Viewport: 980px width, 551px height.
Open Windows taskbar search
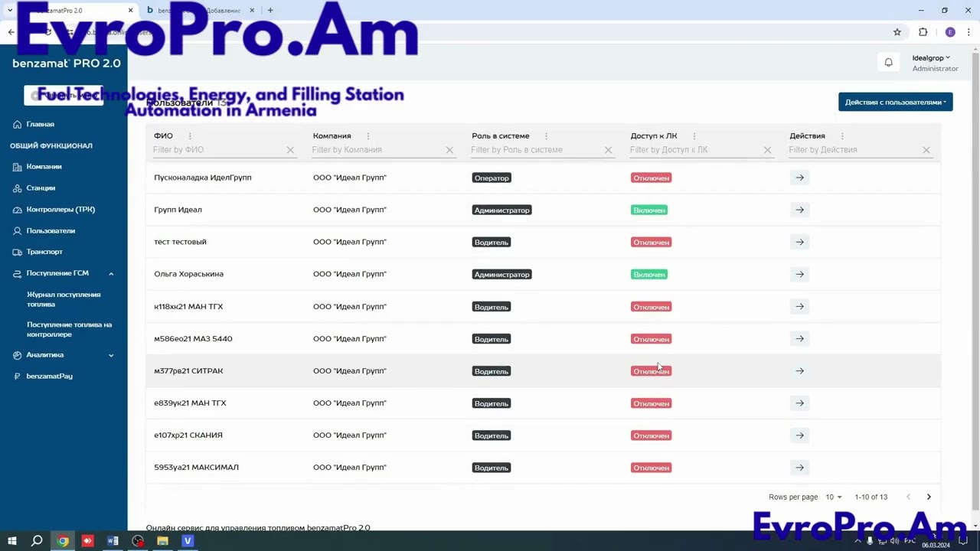(x=37, y=541)
